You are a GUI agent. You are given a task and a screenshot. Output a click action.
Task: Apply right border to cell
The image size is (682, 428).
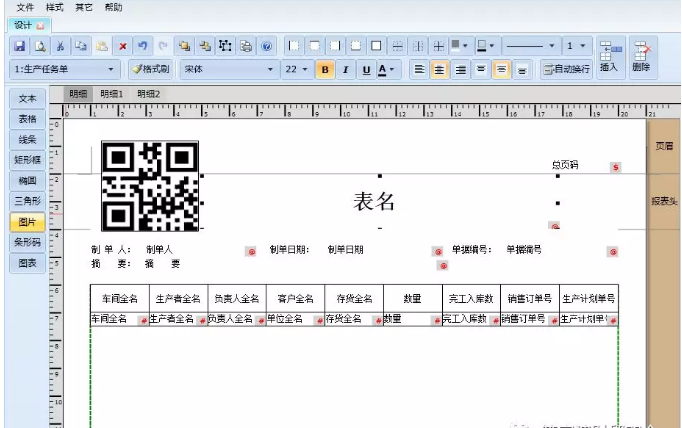point(335,46)
